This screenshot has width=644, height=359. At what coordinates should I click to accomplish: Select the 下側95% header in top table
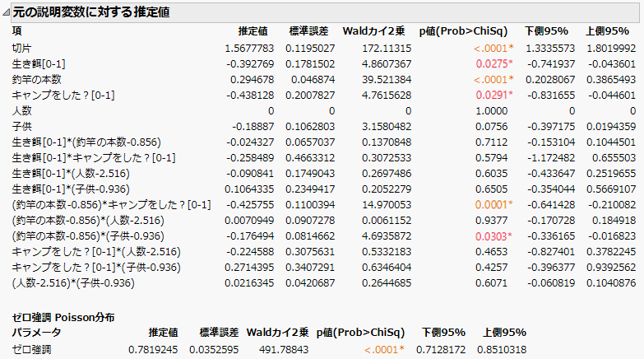pyautogui.click(x=546, y=30)
